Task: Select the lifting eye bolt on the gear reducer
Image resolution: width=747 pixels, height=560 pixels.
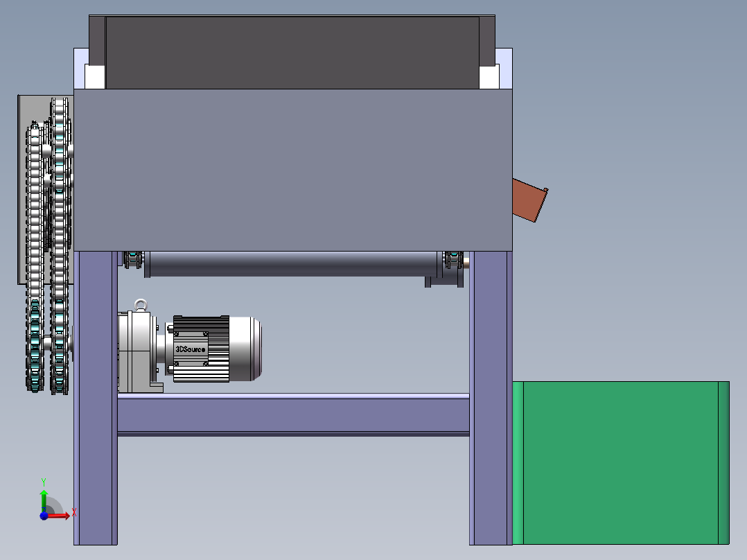Action: [x=141, y=304]
